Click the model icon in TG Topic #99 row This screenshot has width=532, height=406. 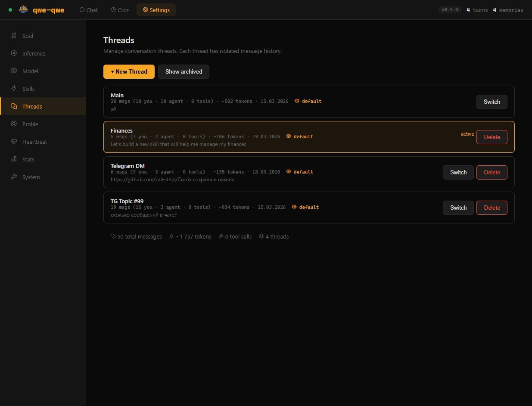pos(294,207)
